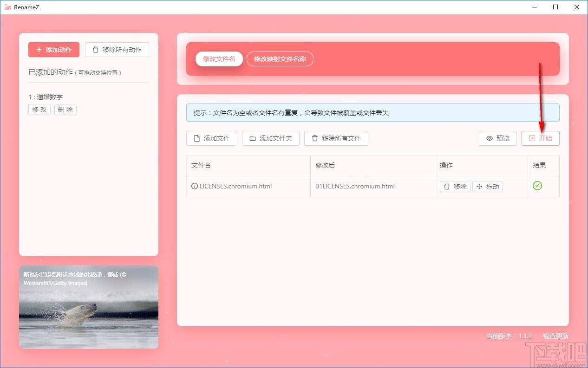Viewport: 588px width, 368px height.
Task: Click the 已添加的动作 heading
Action: pos(51,72)
